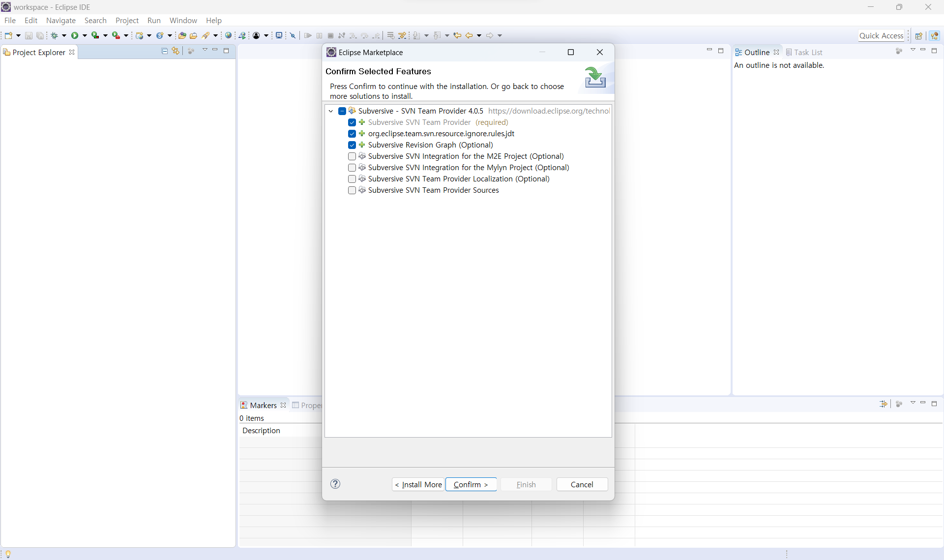This screenshot has width=944, height=560.
Task: Click the Java perspective icon
Action: (935, 35)
